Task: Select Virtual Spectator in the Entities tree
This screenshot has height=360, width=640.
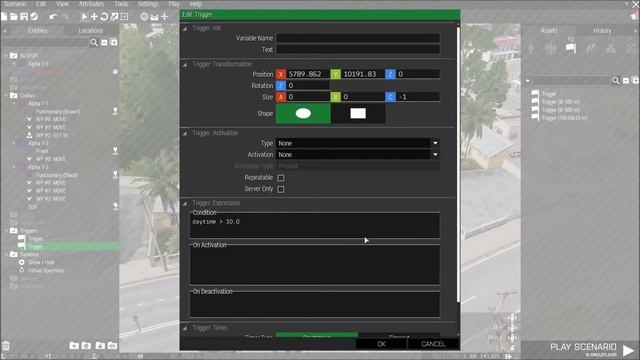Action: click(46, 270)
